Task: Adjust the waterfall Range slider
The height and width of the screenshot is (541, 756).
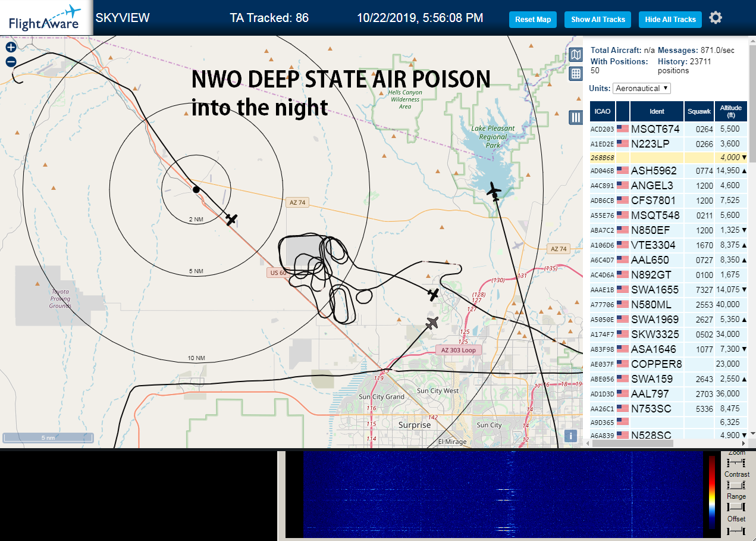Action: coord(736,506)
